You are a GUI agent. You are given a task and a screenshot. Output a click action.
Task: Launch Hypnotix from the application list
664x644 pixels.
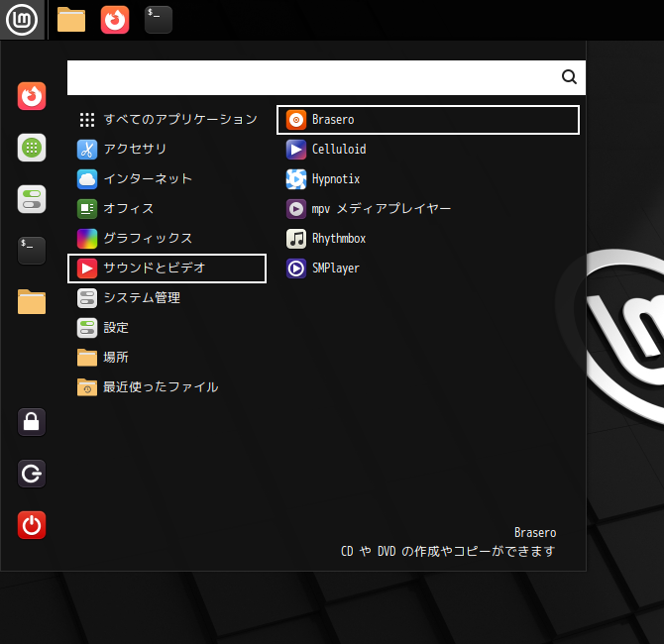coord(428,179)
